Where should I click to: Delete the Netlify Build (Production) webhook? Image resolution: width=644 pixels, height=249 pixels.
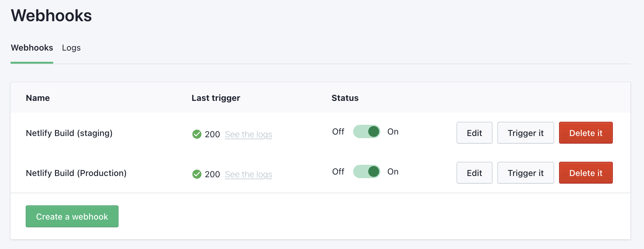586,173
